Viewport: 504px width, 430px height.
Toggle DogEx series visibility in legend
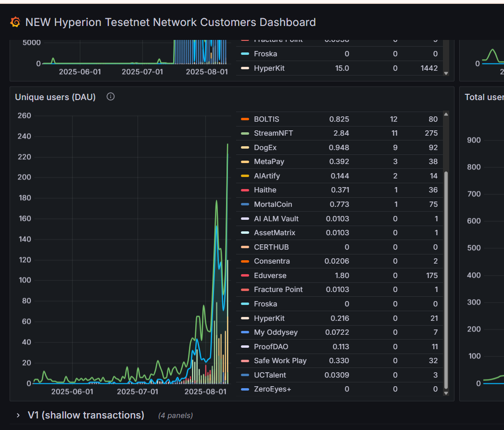point(265,148)
